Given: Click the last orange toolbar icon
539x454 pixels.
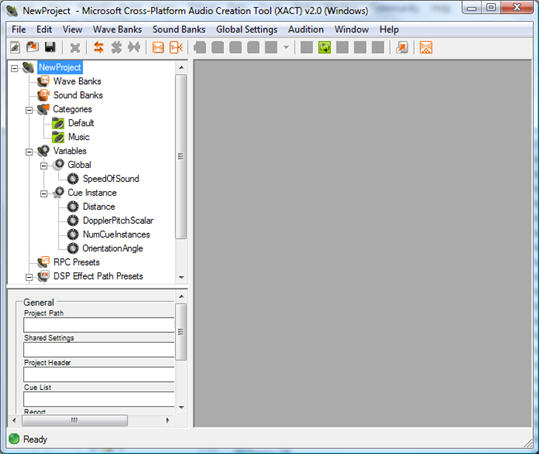Looking at the screenshot, I should [426, 47].
